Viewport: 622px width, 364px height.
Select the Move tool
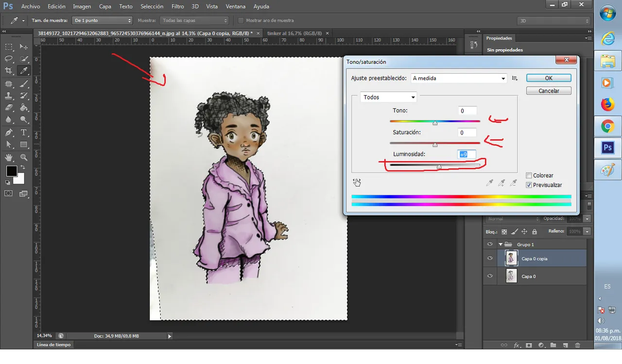(23, 47)
